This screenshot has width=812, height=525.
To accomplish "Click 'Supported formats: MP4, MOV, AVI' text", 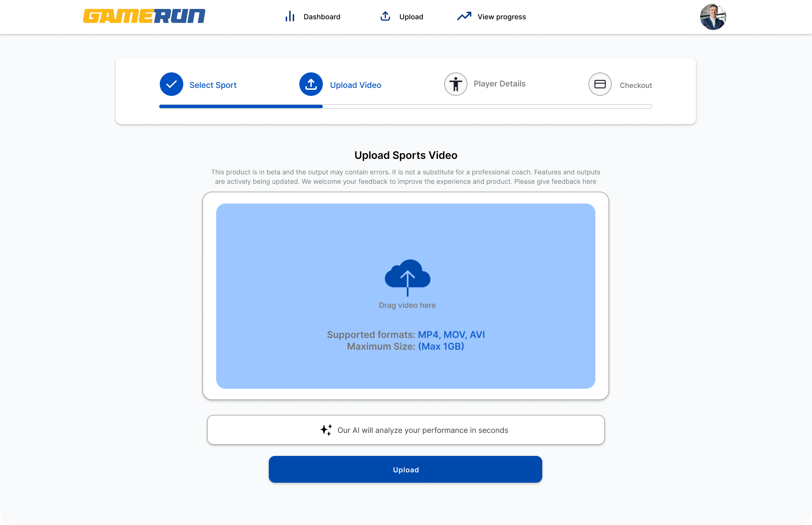I will click(x=406, y=335).
